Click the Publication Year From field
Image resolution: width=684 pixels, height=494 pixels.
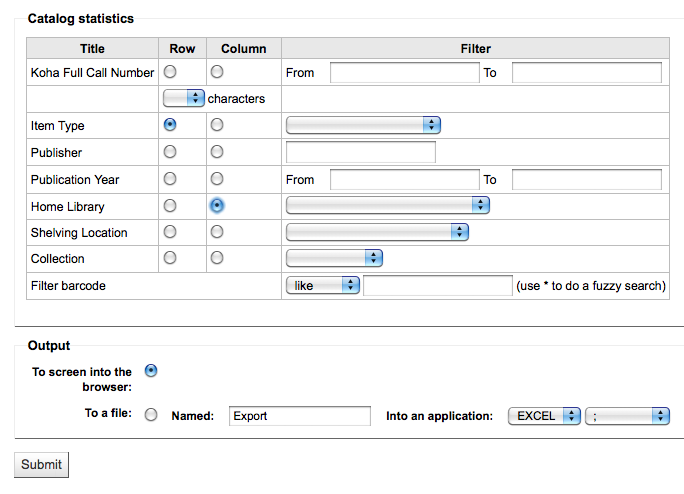405,179
